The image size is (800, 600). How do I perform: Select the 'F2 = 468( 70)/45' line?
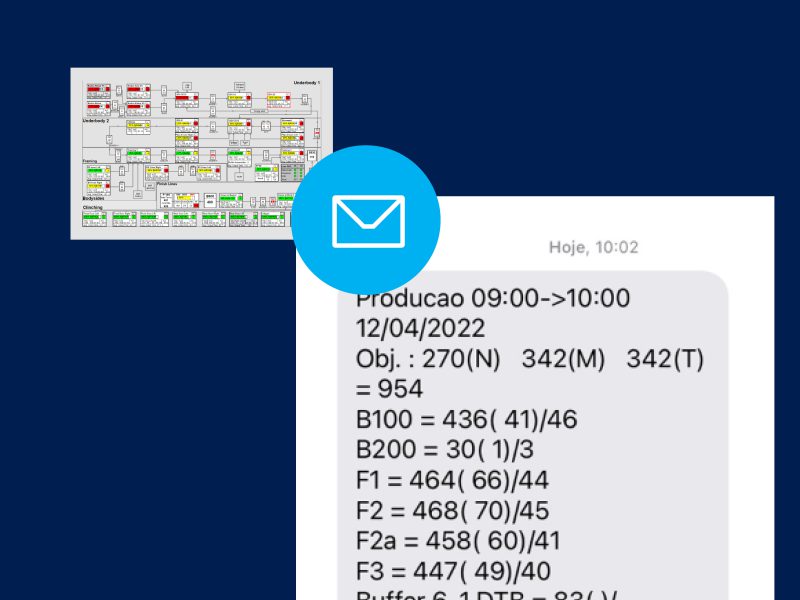click(453, 511)
